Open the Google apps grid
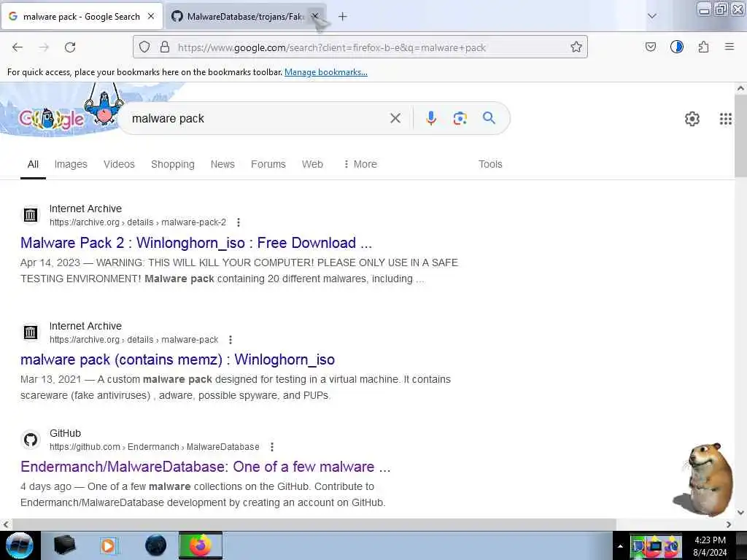This screenshot has width=747, height=560. (x=726, y=119)
